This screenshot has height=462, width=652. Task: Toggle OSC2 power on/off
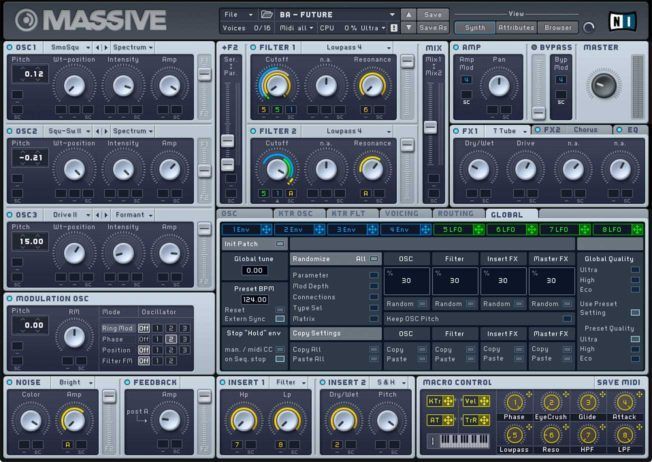pyautogui.click(x=10, y=131)
